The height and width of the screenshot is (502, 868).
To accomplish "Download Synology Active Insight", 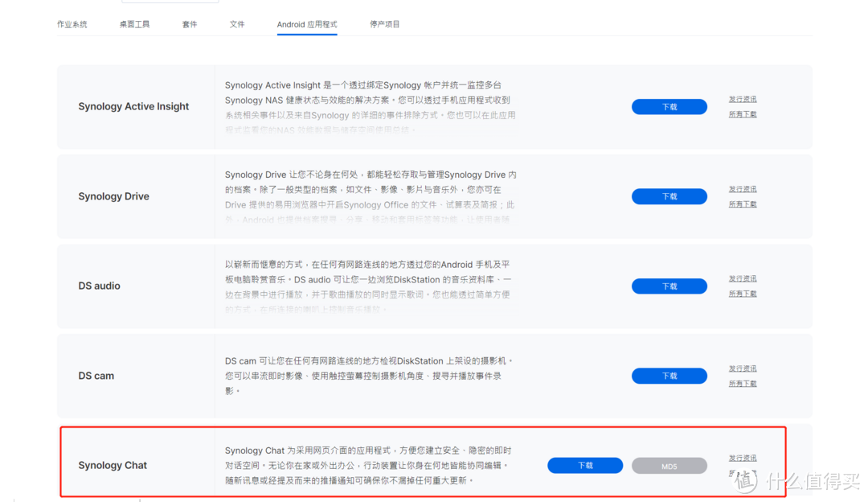I will pos(669,106).
